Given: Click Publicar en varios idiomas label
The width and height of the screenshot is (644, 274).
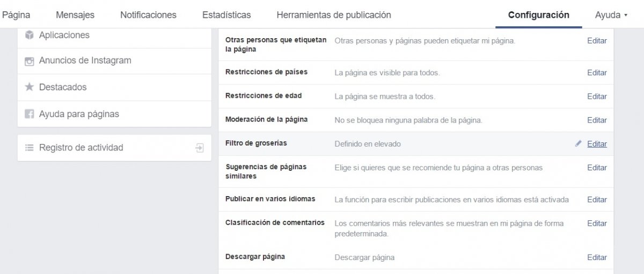Looking at the screenshot, I should pos(270,199).
